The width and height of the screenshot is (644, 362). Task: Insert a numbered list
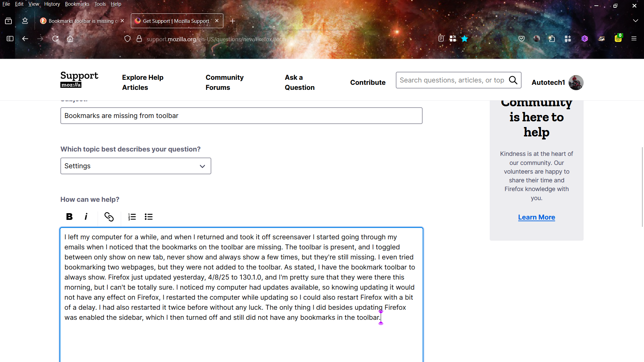pos(132,217)
